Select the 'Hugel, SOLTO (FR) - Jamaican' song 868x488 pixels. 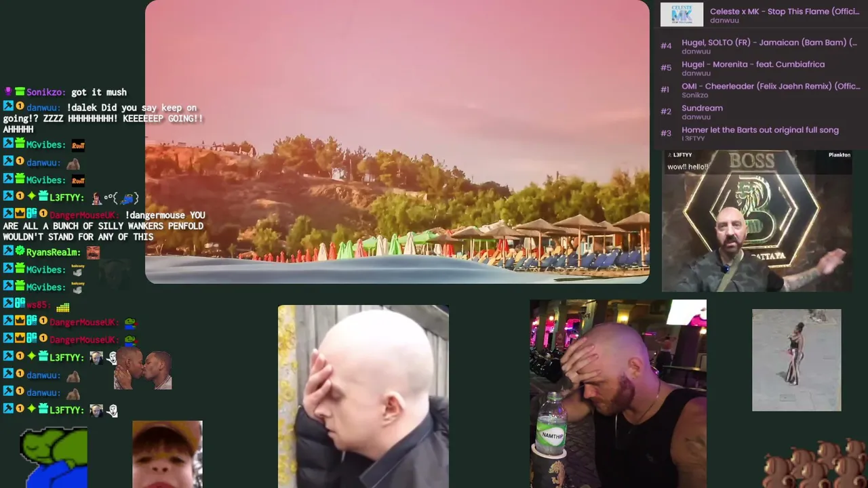(x=769, y=42)
